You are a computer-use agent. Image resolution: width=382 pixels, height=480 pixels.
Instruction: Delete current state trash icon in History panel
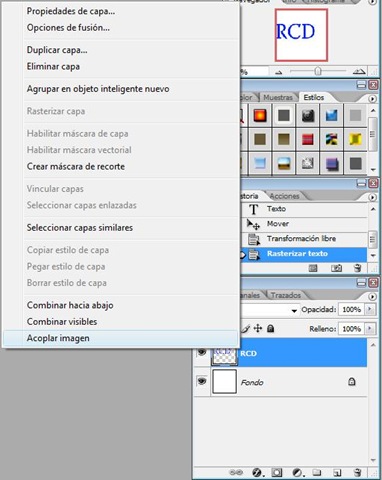click(x=357, y=268)
